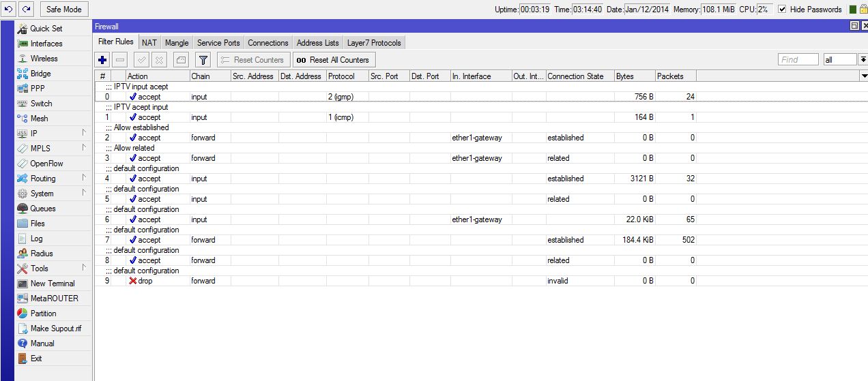This screenshot has width=868, height=381.
Task: Open the Manual
Action: tap(53, 344)
